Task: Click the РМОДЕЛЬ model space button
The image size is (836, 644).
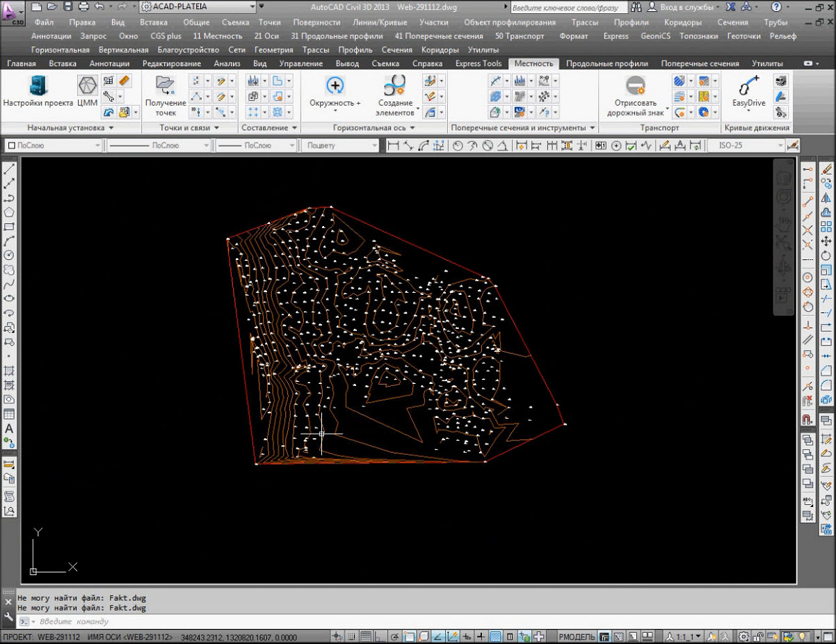Action: point(577,637)
